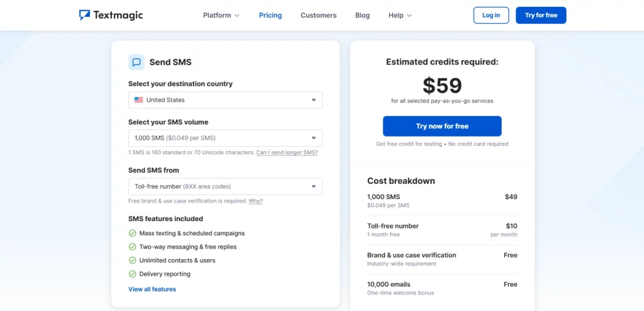Open the destination country dropdown
The height and width of the screenshot is (311, 644).
coord(226,100)
